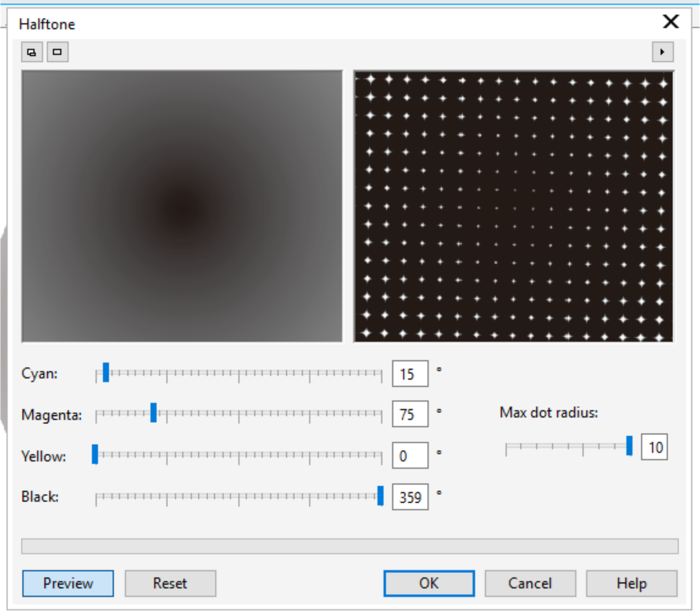Open Help for the Halftone filter

(x=631, y=583)
